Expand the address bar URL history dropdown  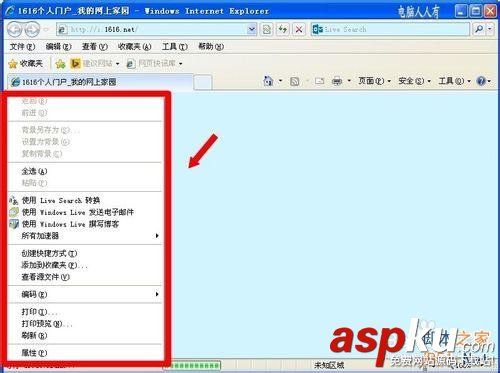[252, 30]
